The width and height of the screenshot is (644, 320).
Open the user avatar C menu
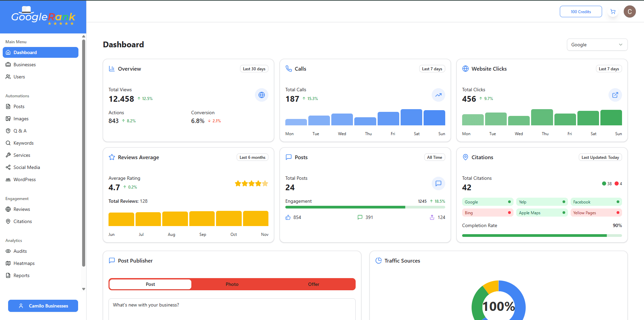pyautogui.click(x=630, y=11)
